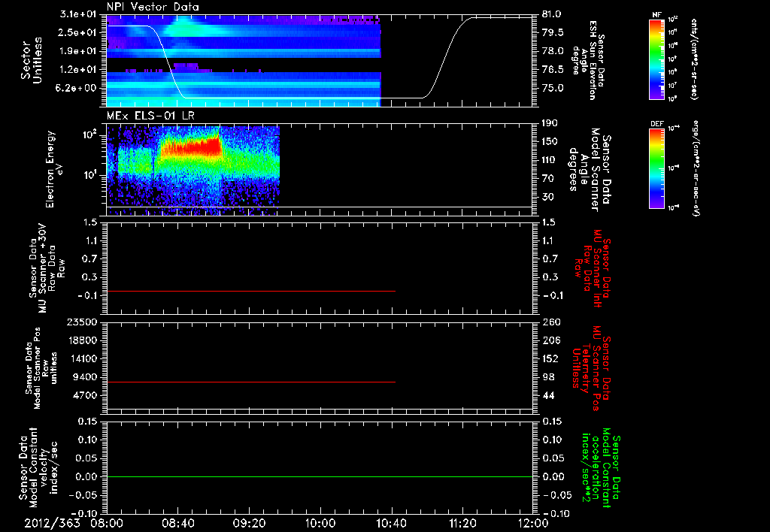Click the "70" scanner angle tick
770x532 pixels.
pyautogui.click(x=547, y=179)
